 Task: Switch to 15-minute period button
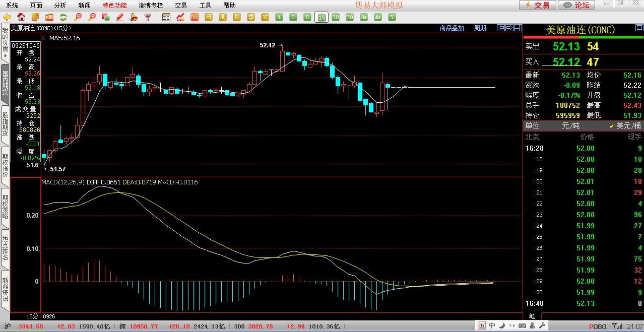[x=321, y=17]
